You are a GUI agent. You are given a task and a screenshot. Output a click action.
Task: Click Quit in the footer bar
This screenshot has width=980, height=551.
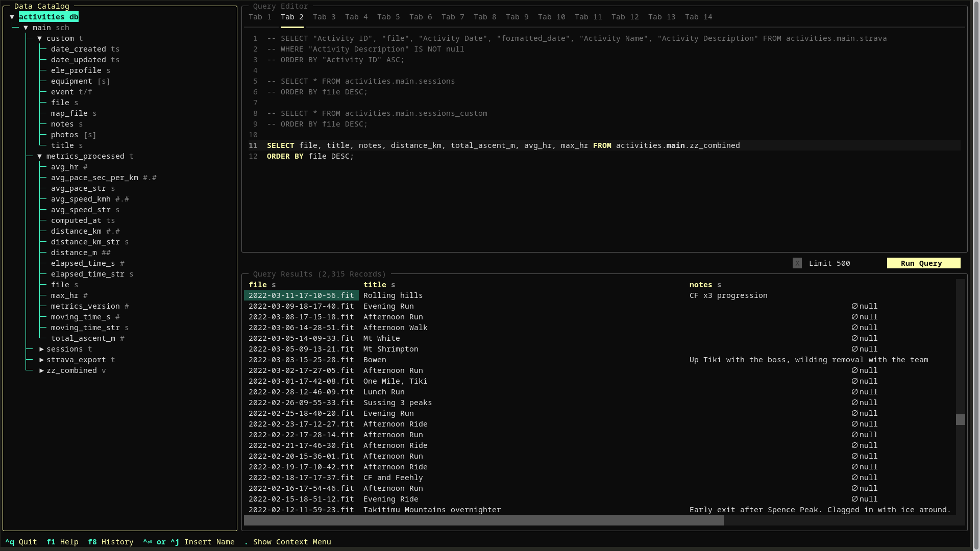click(x=21, y=542)
